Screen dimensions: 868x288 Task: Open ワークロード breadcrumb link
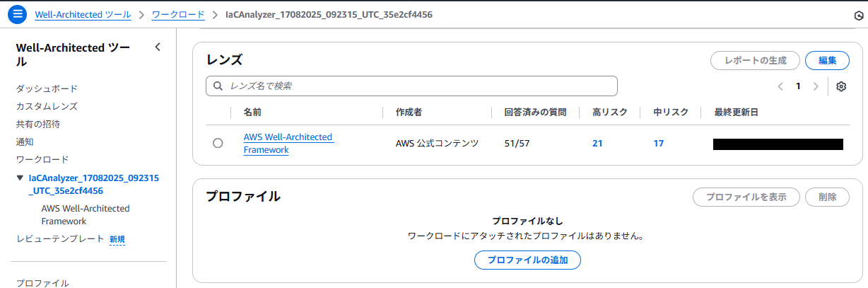(178, 14)
